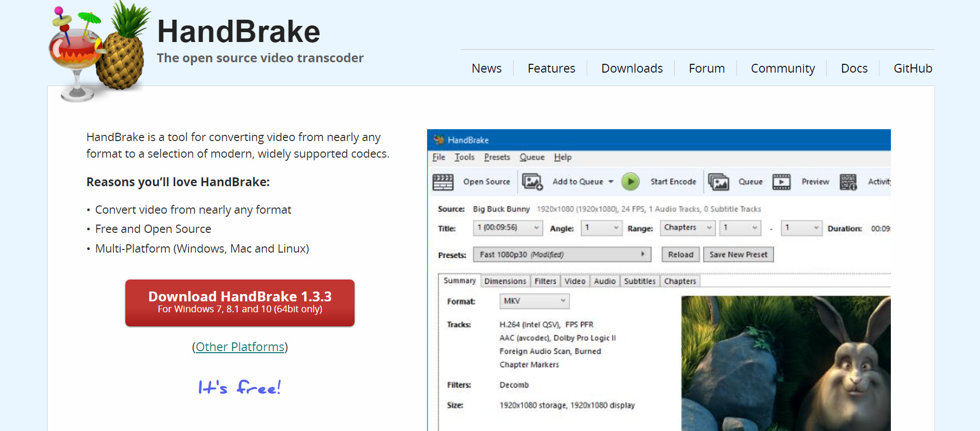980x431 pixels.
Task: Switch to the Audio tab
Action: tap(605, 281)
